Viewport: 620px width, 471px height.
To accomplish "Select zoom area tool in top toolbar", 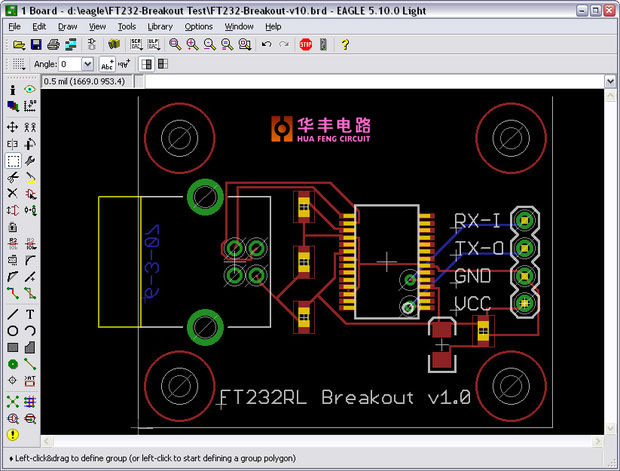I will pyautogui.click(x=245, y=44).
